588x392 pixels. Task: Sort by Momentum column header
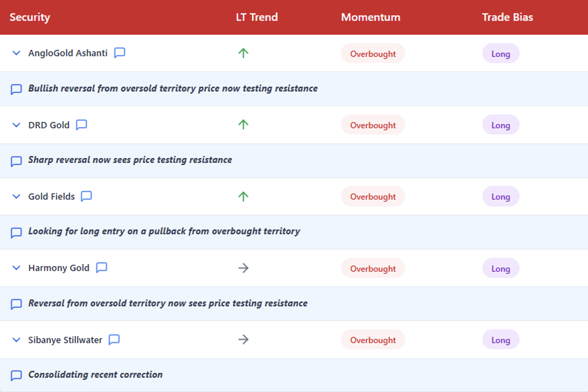[370, 17]
